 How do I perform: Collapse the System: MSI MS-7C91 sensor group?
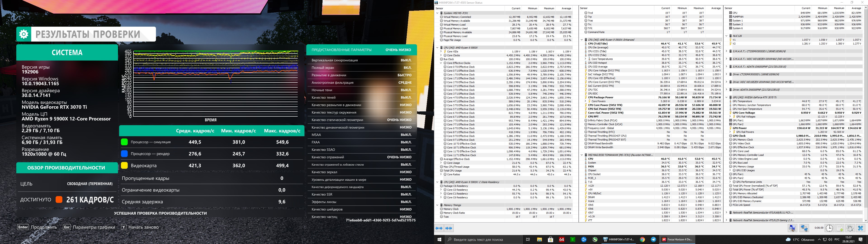tap(437, 13)
